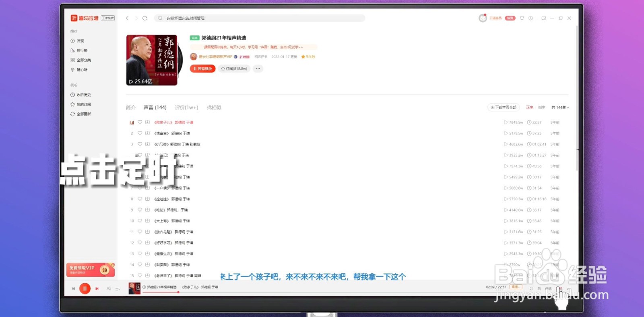Open 全部更新 in the sidebar
The height and width of the screenshot is (317, 644).
tap(80, 114)
